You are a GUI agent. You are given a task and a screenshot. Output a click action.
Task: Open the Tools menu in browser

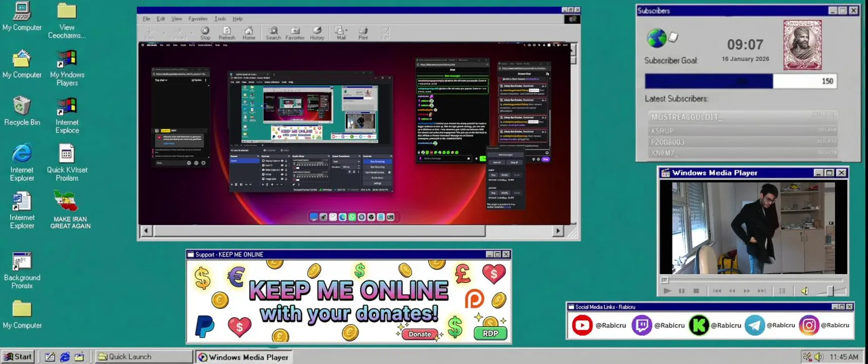220,19
